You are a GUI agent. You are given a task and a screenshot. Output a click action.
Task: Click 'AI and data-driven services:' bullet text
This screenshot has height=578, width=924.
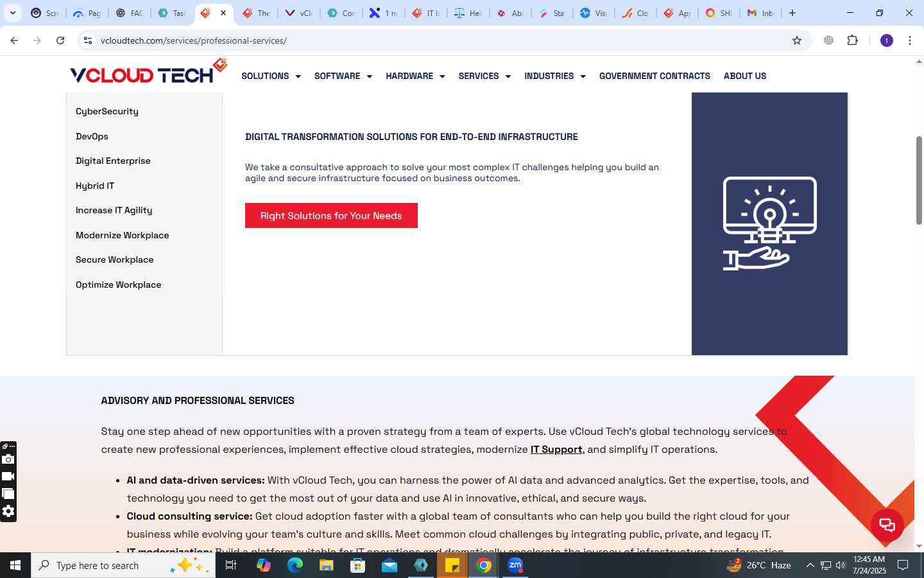[196, 480]
